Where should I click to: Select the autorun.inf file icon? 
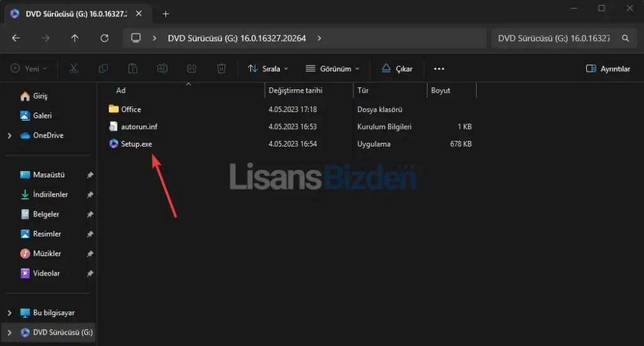point(113,126)
